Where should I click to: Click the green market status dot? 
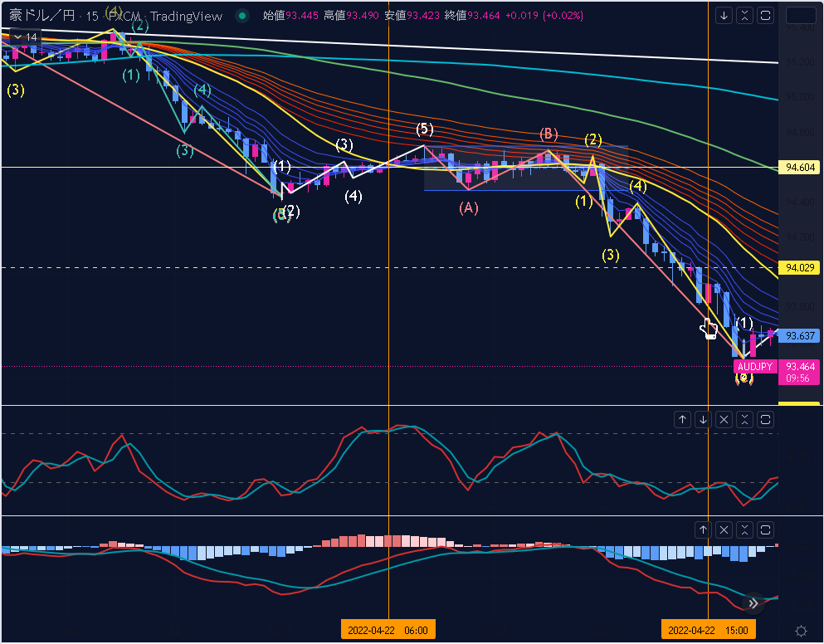pos(241,15)
